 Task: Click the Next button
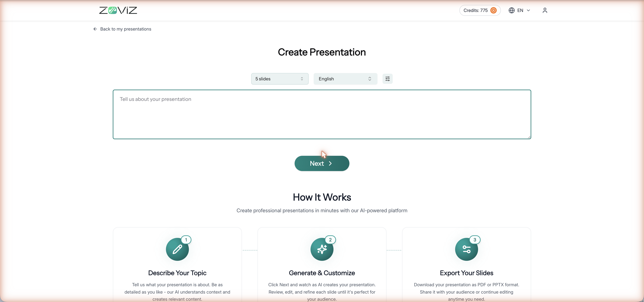(x=322, y=163)
